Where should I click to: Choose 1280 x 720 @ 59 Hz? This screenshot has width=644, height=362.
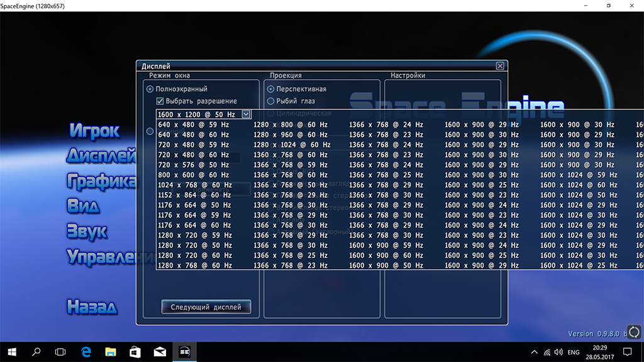tap(195, 235)
